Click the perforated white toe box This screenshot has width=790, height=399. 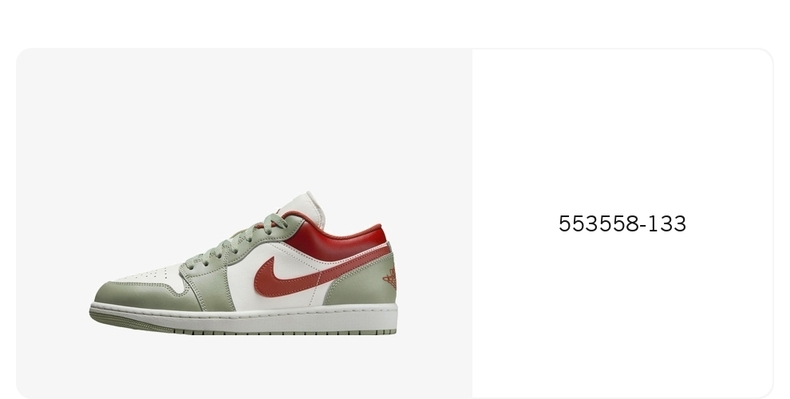coord(151,275)
